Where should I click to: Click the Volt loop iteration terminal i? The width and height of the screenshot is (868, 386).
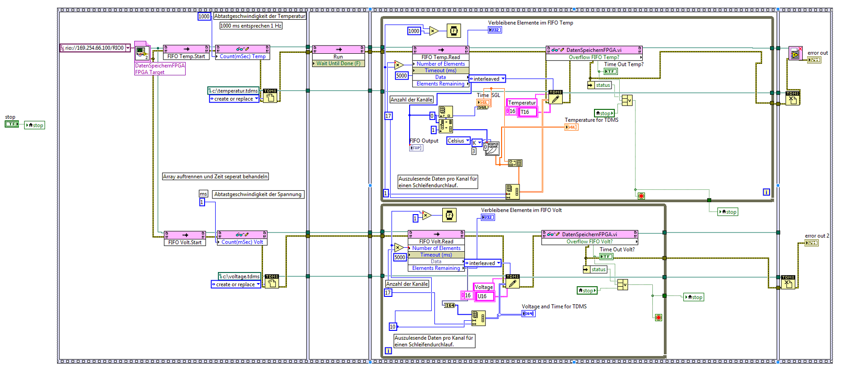point(388,351)
